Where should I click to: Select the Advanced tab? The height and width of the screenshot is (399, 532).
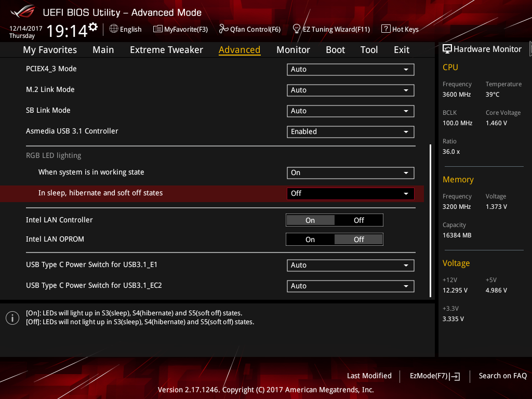(x=240, y=50)
